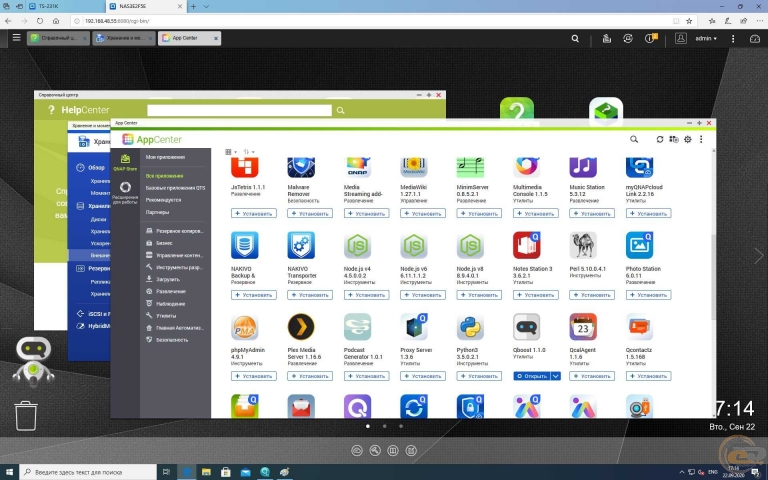The width and height of the screenshot is (768, 480).
Task: Open the sort order dropdown
Action: (249, 152)
